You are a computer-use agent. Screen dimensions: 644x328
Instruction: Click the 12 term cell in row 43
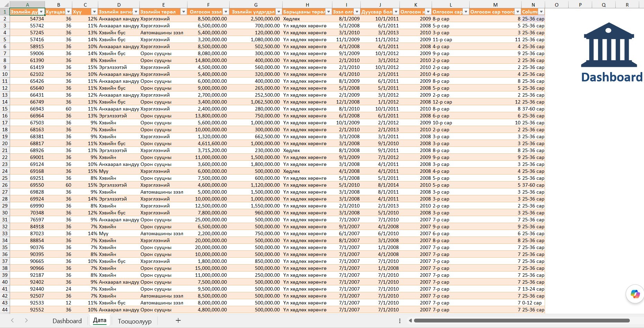[58, 303]
